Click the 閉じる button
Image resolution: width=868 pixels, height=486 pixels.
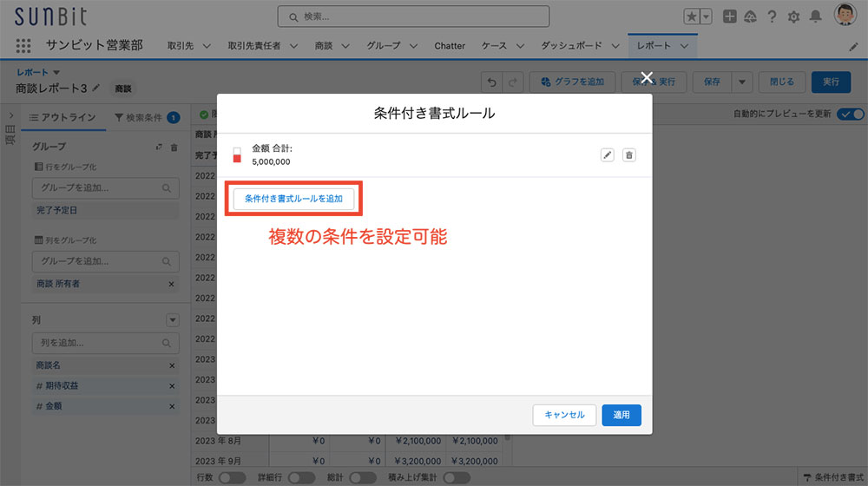click(782, 82)
